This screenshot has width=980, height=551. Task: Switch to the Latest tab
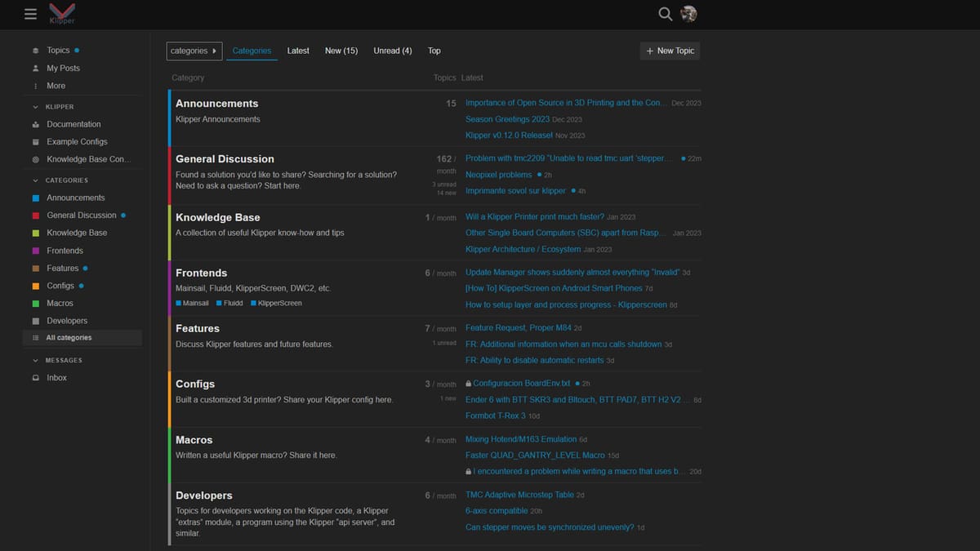click(x=298, y=51)
